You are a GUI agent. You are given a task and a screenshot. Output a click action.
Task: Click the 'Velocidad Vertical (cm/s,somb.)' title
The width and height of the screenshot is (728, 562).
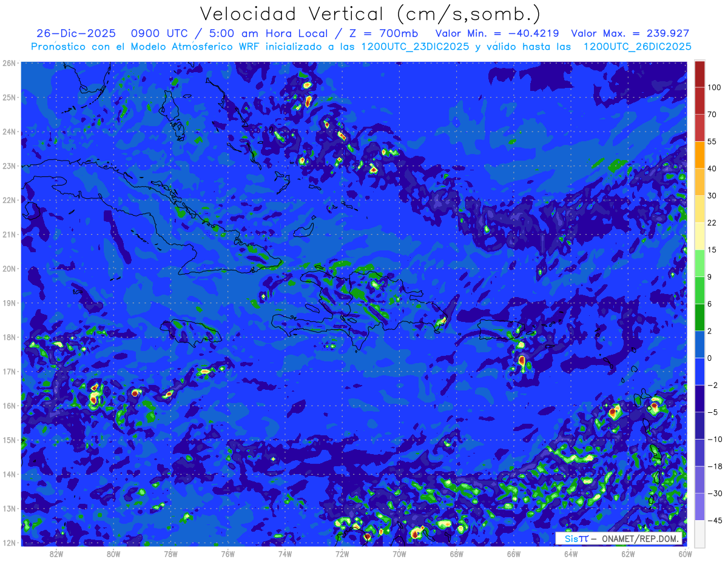(x=370, y=15)
